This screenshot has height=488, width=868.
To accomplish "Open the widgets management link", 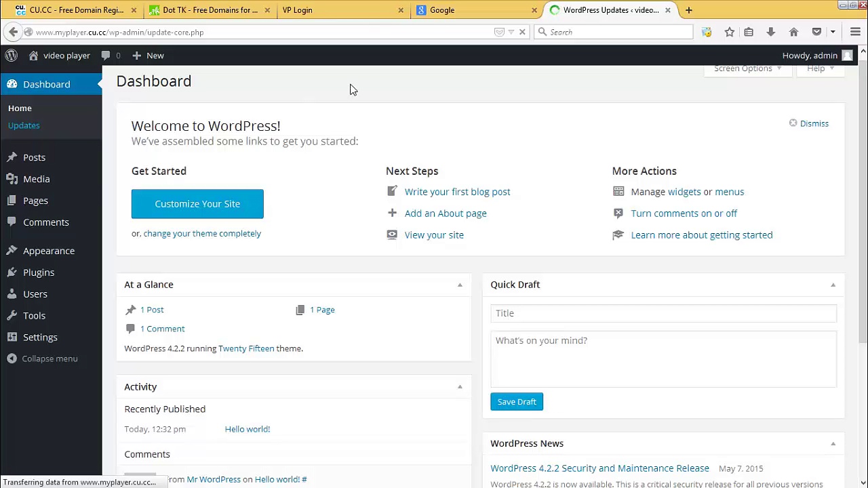I will tap(684, 192).
